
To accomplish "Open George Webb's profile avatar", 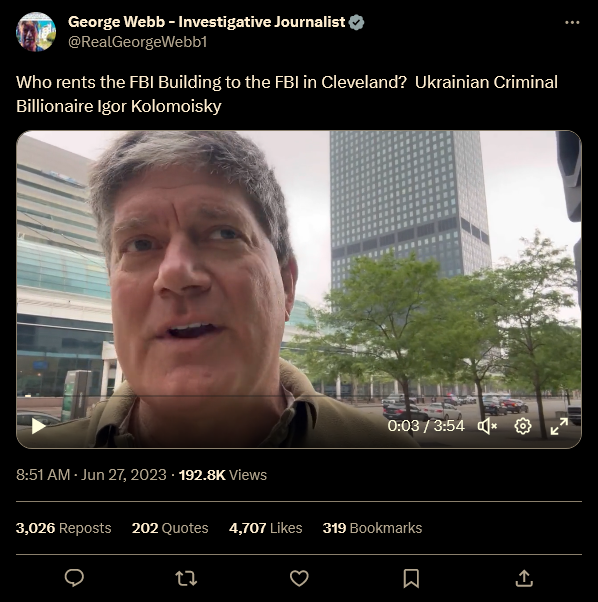I will click(x=36, y=32).
